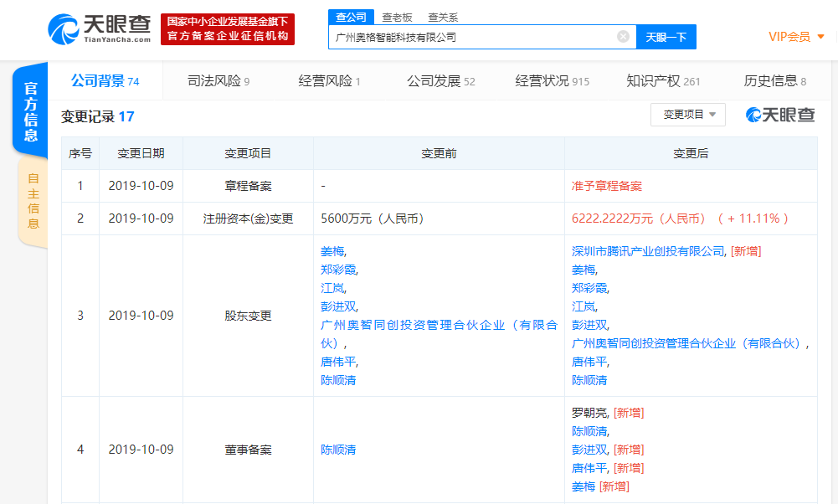This screenshot has height=504, width=838.
Task: Click the company name search input field
Action: click(x=473, y=37)
